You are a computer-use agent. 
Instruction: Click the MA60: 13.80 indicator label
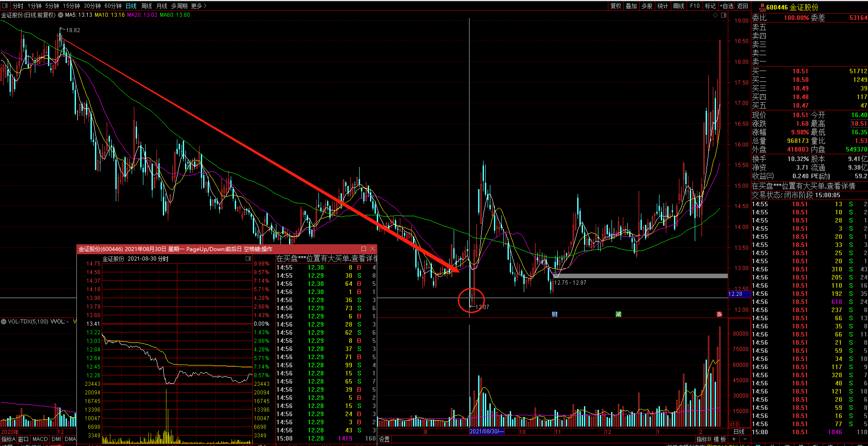(x=175, y=15)
